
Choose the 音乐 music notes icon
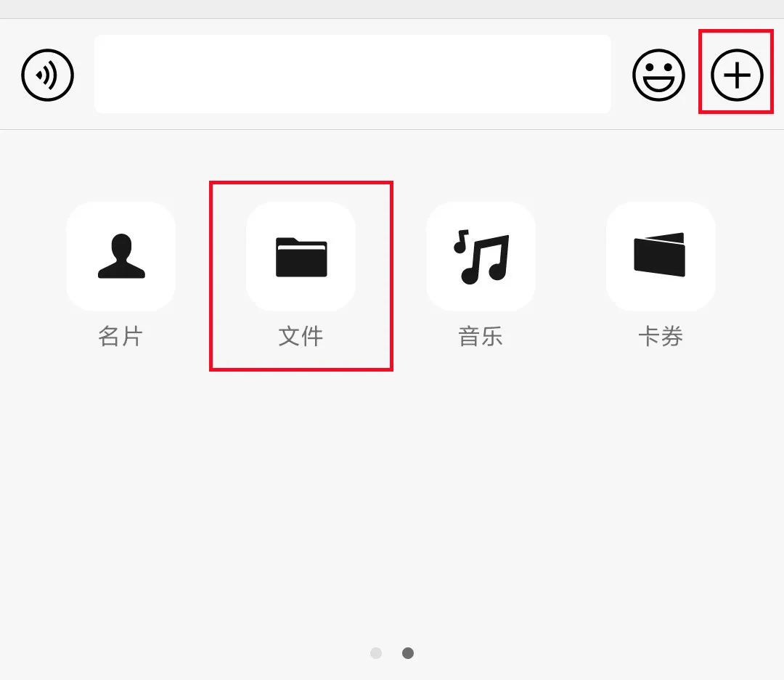click(x=481, y=256)
